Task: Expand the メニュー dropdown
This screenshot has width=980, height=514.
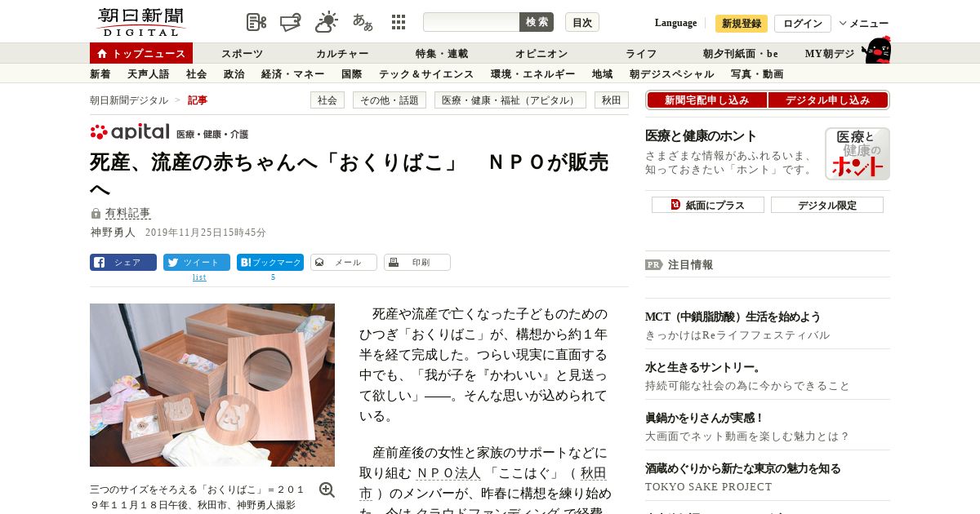Action: point(864,24)
